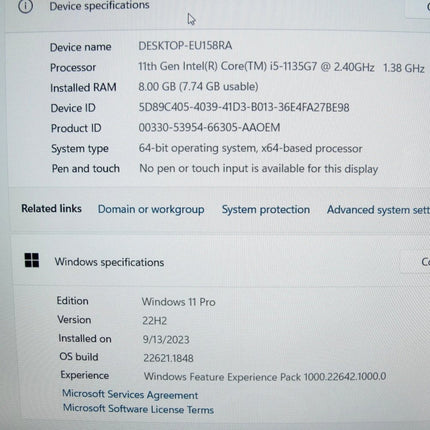Select OS build value 22621.1848
The height and width of the screenshot is (430, 430).
168,358
